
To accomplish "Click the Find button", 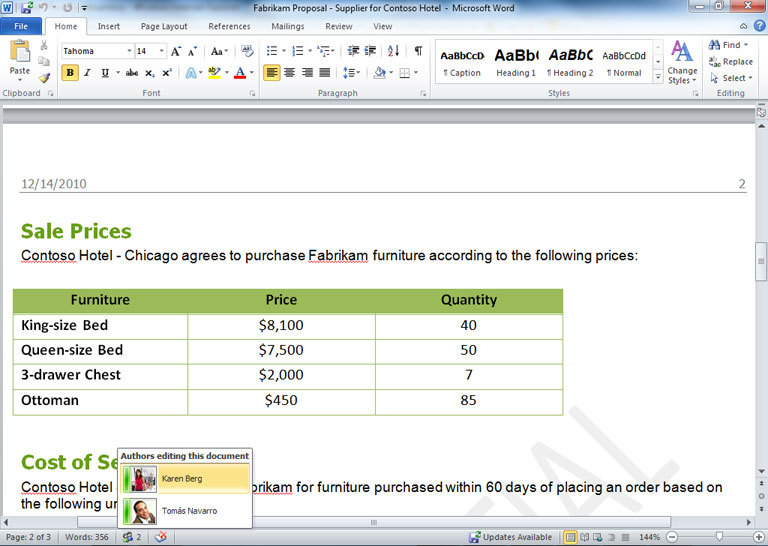I will [728, 45].
